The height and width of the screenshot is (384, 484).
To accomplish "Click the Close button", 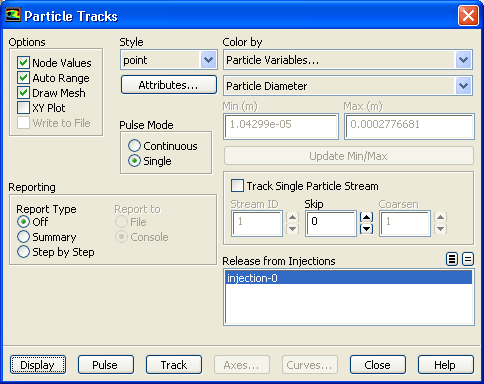I will coord(378,365).
